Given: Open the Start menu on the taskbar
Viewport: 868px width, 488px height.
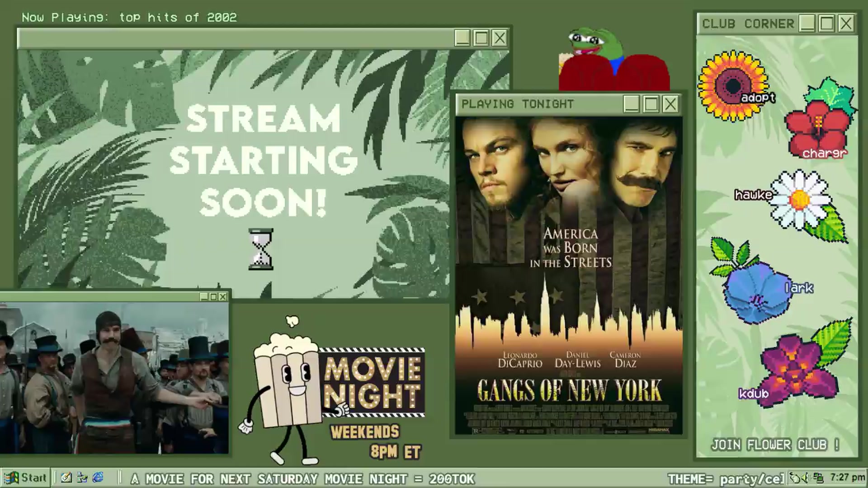Looking at the screenshot, I should 25,478.
